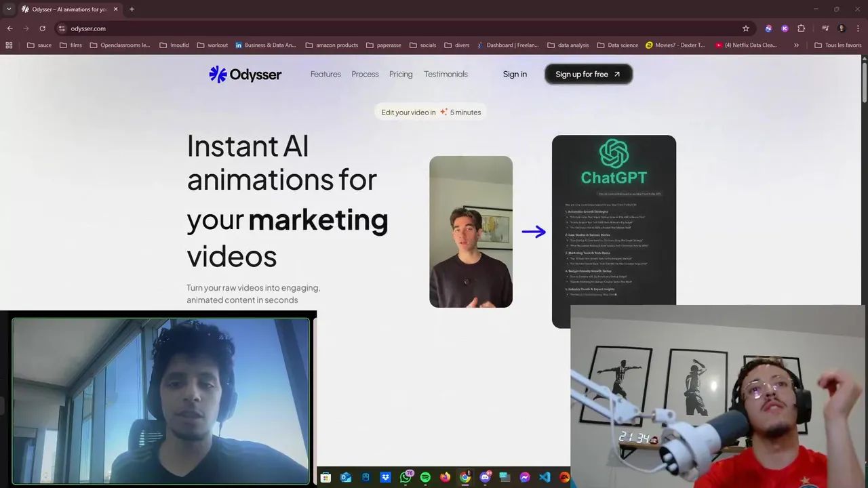The height and width of the screenshot is (488, 868).
Task: Click the raw talking-head video thumbnail
Action: 471,232
